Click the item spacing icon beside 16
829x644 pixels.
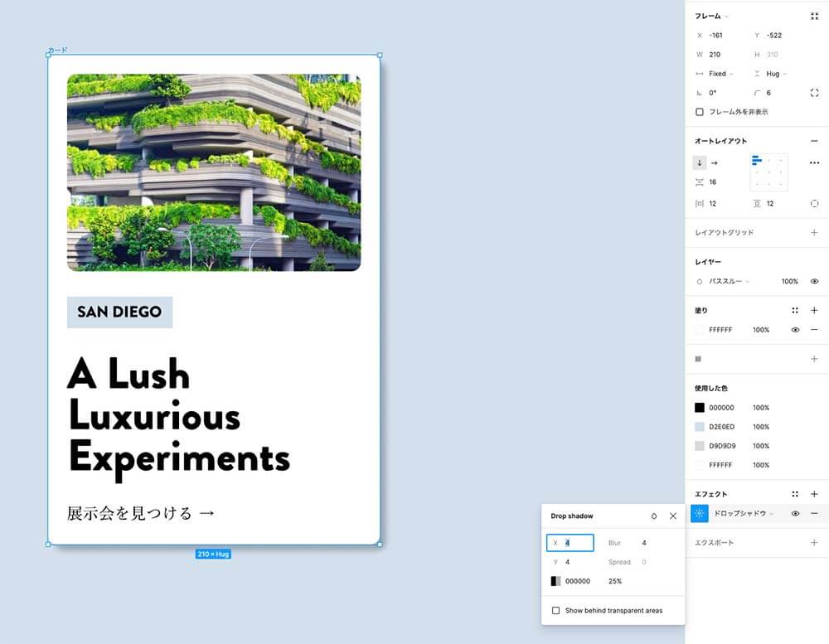(700, 182)
